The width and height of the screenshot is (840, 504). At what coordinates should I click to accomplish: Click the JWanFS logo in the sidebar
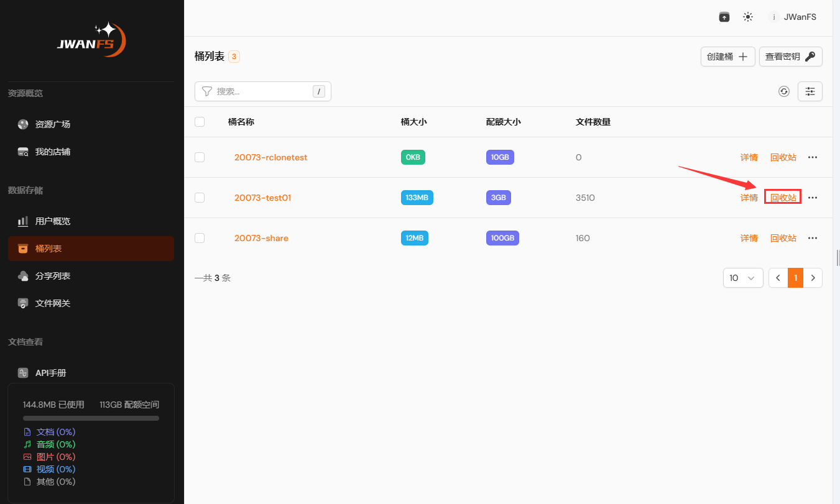tap(91, 40)
